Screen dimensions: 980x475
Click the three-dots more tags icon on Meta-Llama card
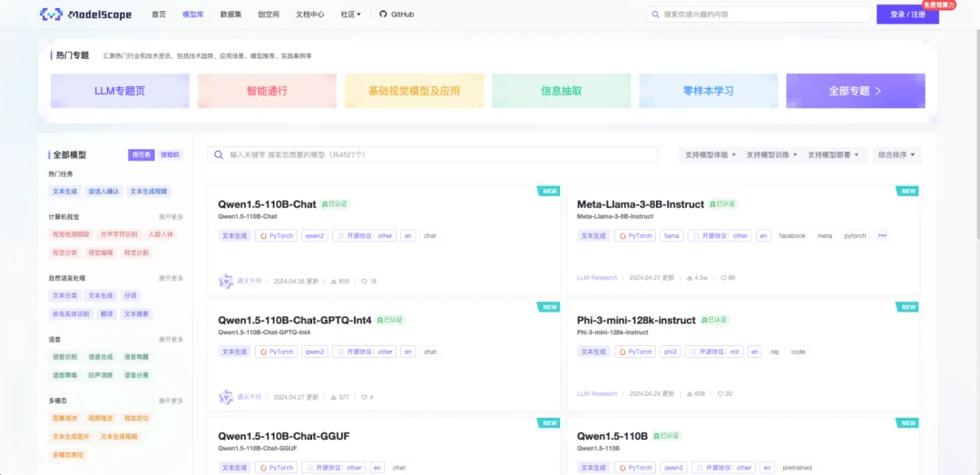tap(882, 236)
